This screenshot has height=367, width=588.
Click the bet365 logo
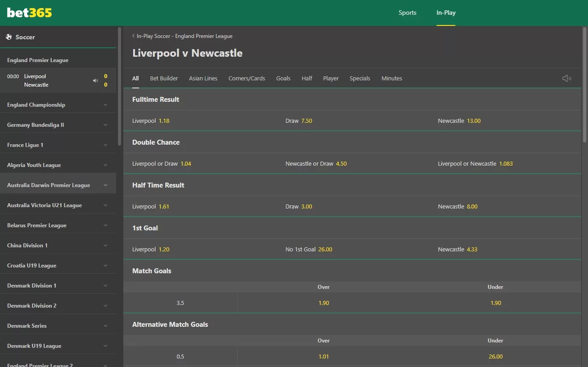[29, 13]
